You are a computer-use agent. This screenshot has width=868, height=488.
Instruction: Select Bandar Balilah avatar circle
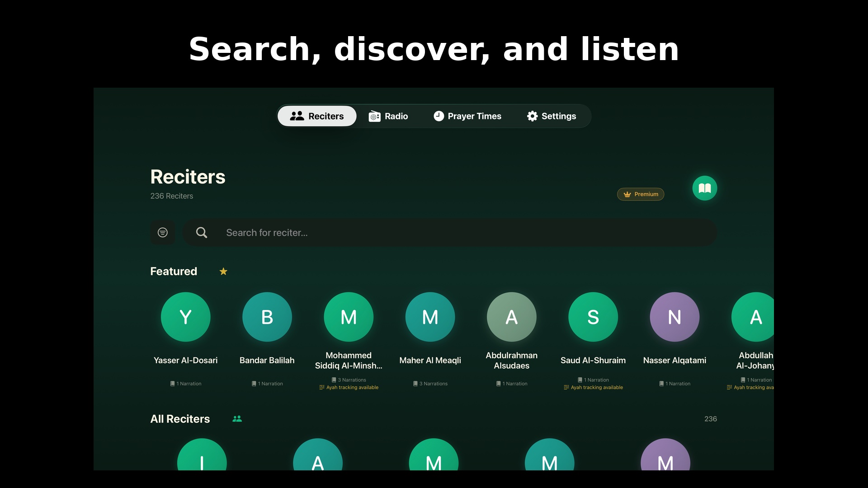pyautogui.click(x=267, y=317)
